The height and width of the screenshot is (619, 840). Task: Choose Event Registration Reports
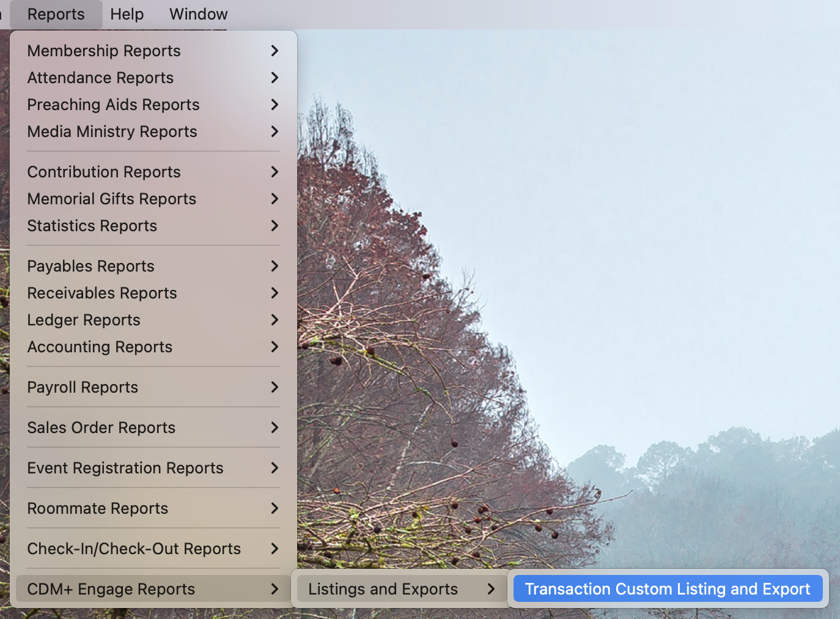(x=125, y=468)
